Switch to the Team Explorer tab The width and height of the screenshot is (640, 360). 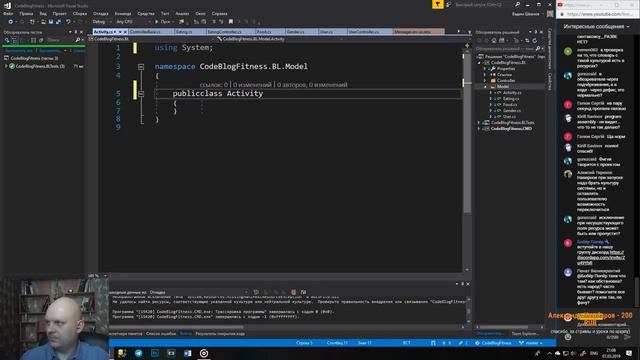(525, 333)
